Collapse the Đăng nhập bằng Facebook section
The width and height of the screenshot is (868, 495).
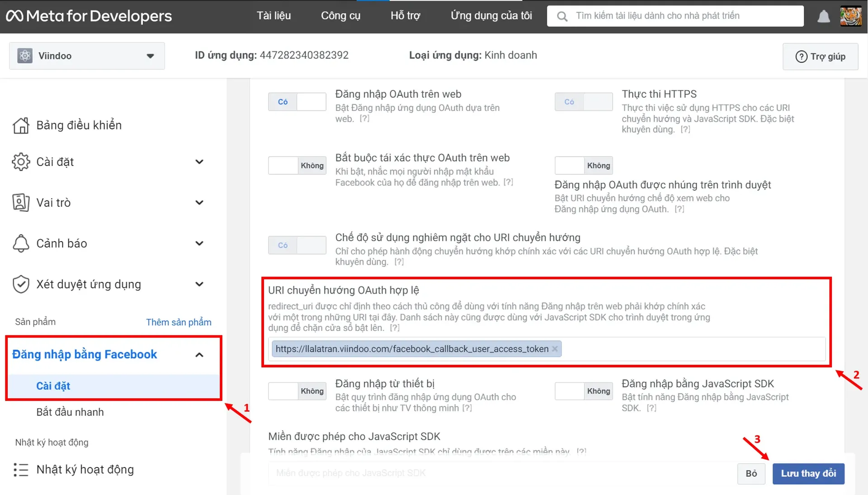[199, 355]
